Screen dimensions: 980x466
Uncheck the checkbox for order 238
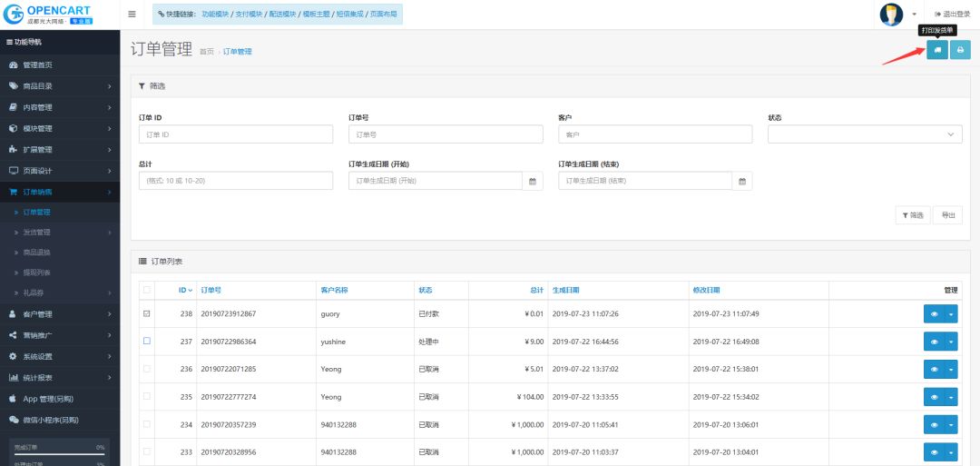pos(147,313)
